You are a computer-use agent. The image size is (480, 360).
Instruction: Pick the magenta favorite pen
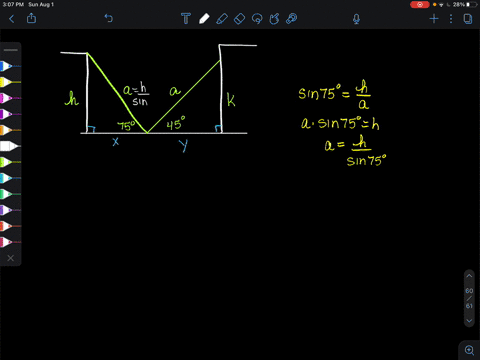[10, 98]
